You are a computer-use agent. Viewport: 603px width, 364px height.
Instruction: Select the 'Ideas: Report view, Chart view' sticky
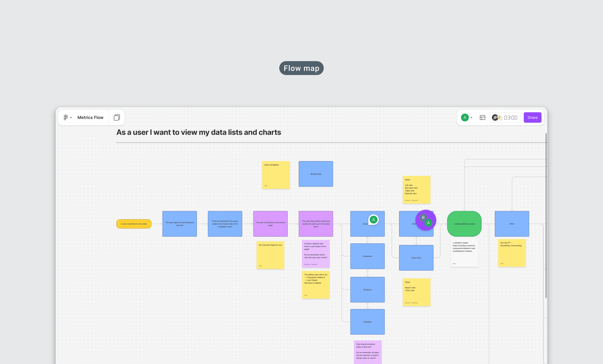(416, 292)
